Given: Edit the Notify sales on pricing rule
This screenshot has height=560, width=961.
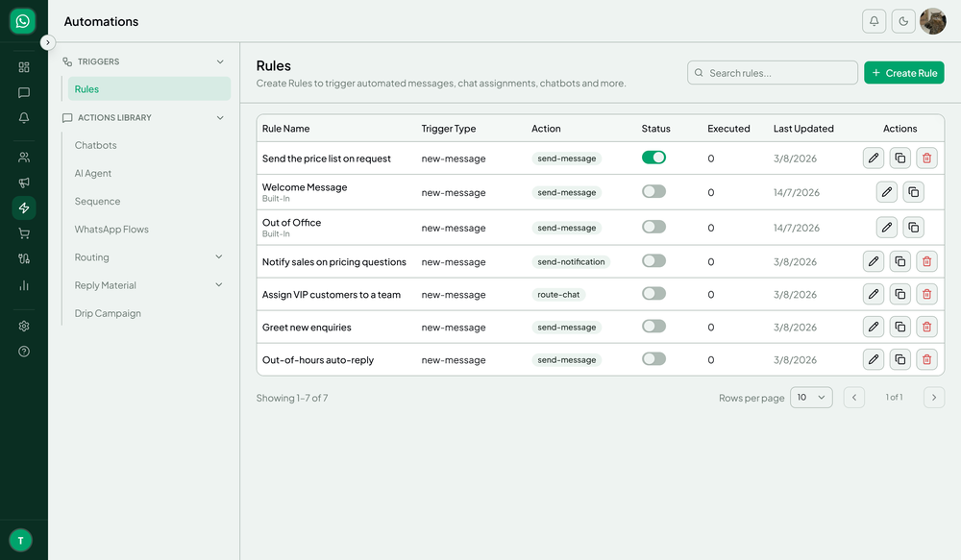Looking at the screenshot, I should pos(874,261).
